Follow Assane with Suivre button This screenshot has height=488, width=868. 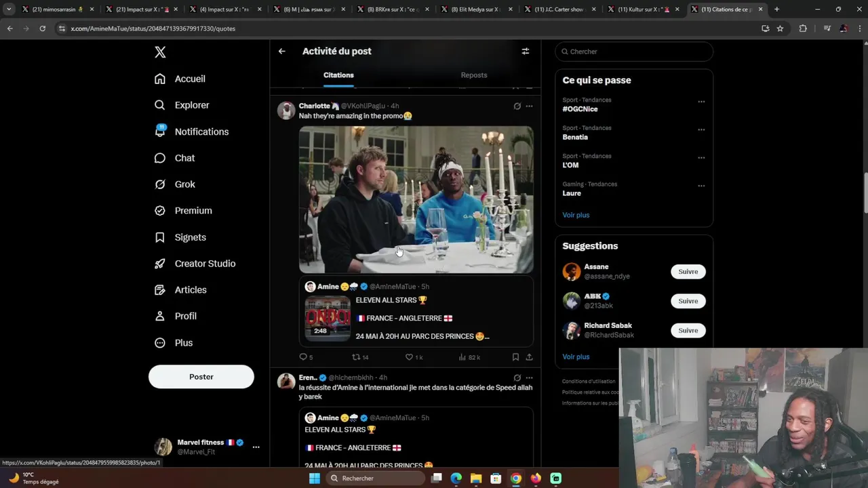(x=688, y=272)
